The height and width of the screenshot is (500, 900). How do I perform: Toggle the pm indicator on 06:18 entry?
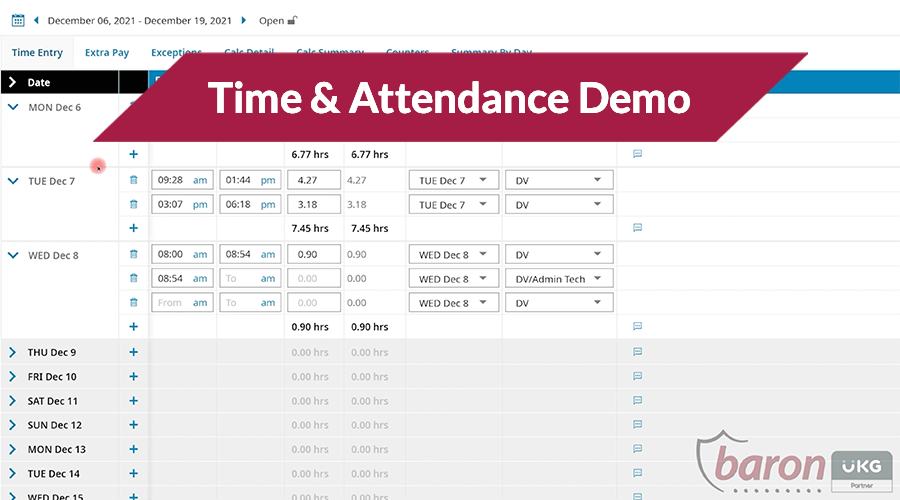point(268,205)
